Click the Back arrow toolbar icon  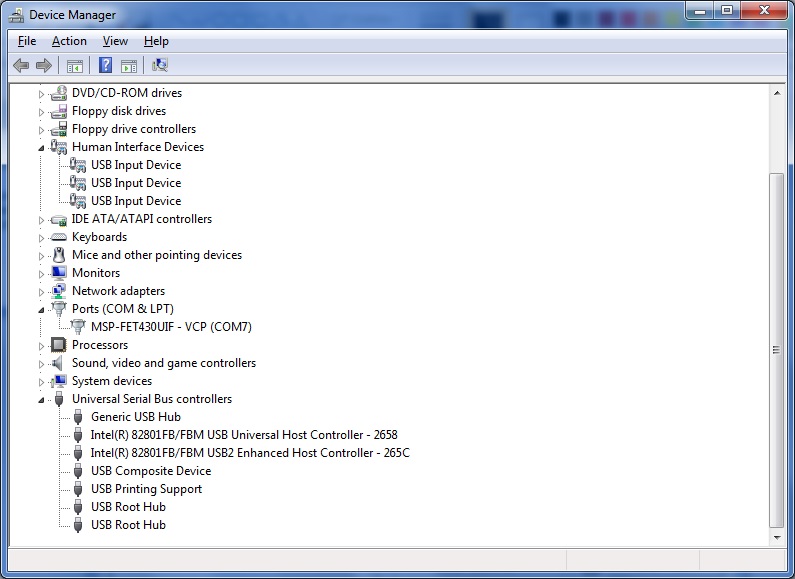click(x=21, y=65)
